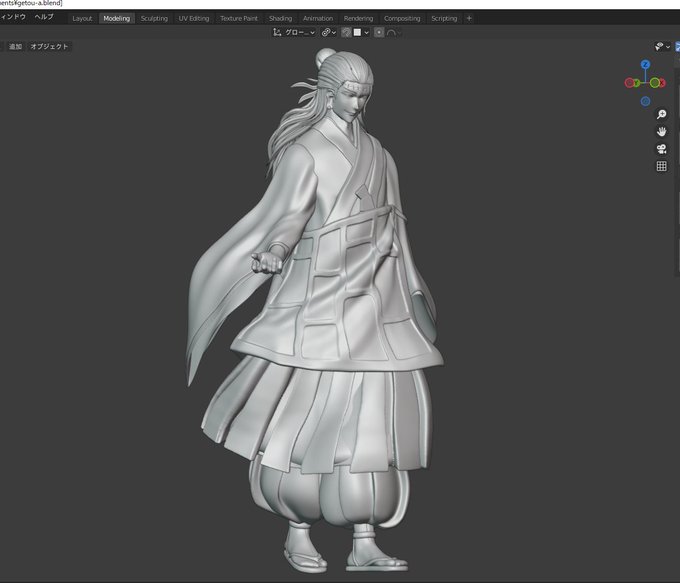Open the Layout workspace tab
The width and height of the screenshot is (680, 583).
point(82,18)
